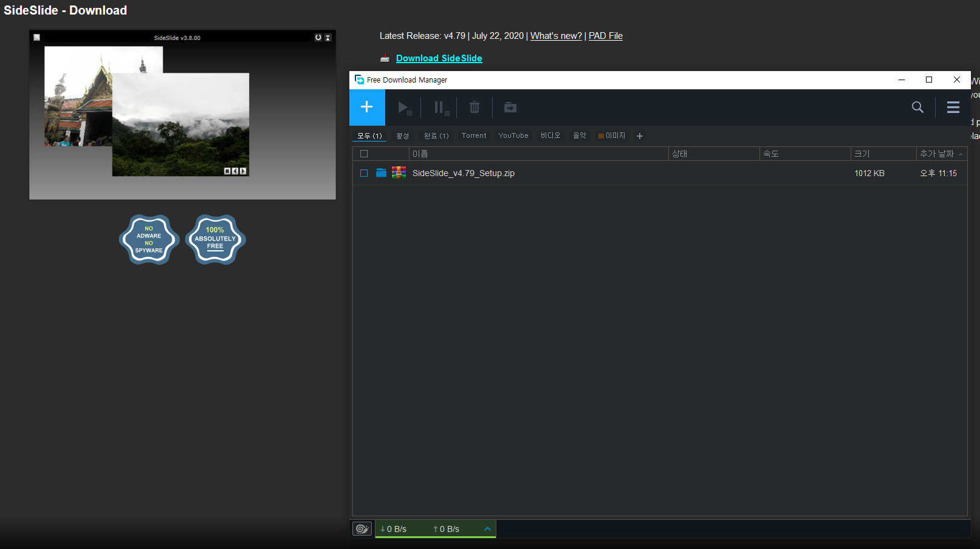Switch to the 활성 tab
The width and height of the screenshot is (980, 549).
pyautogui.click(x=402, y=135)
